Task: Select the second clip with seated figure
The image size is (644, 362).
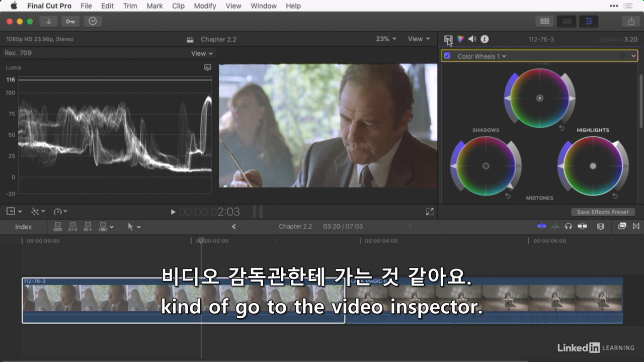Action: 484,300
